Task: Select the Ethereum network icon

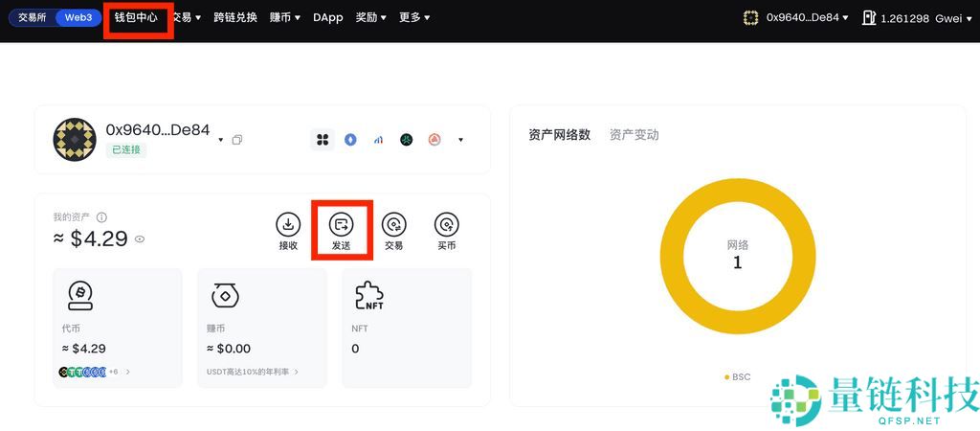Action: (x=350, y=140)
